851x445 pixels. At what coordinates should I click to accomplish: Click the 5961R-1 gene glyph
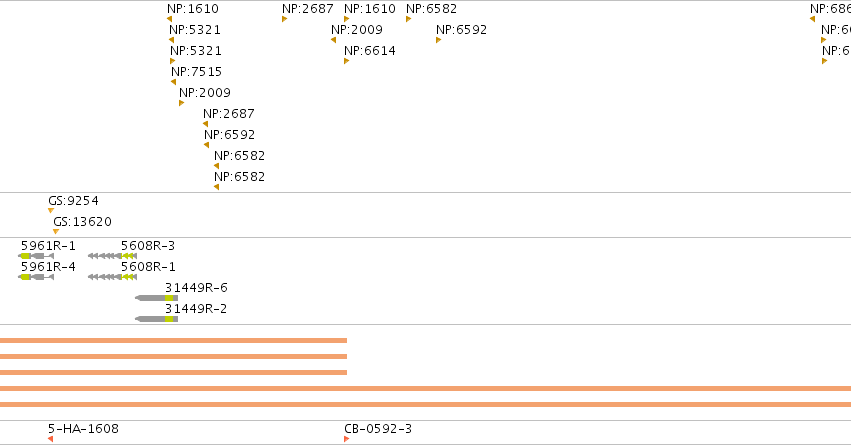coord(36,256)
